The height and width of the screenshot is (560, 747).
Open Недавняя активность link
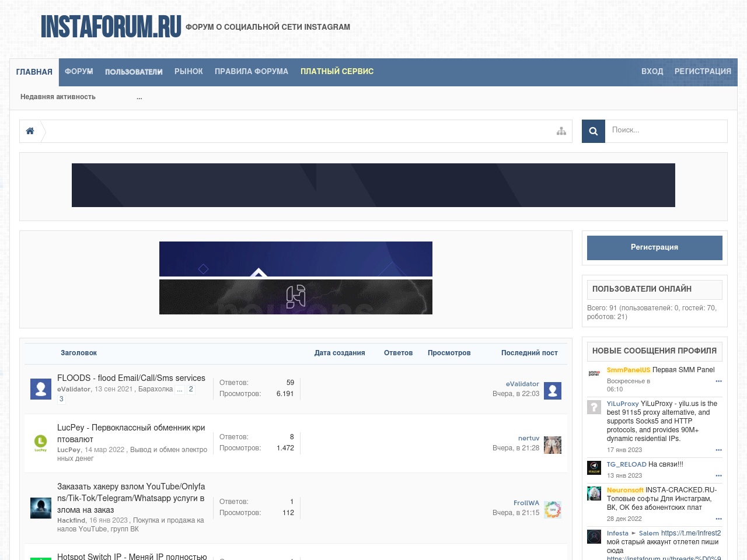coord(58,97)
